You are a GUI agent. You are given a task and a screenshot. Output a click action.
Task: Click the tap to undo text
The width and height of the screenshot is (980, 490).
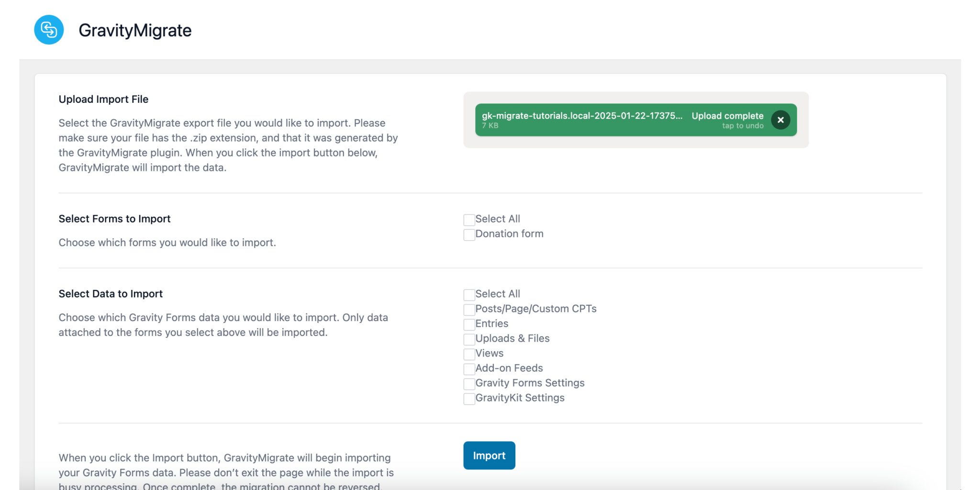point(743,126)
